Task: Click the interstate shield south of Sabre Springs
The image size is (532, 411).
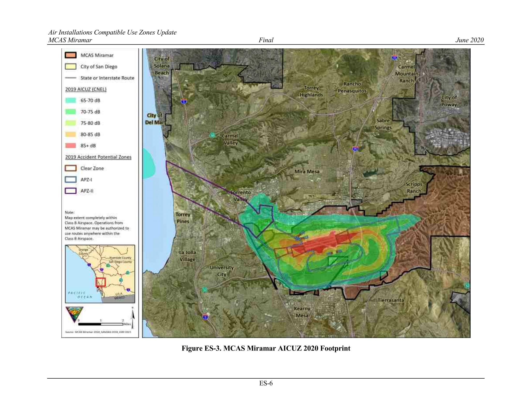Action: [355, 148]
